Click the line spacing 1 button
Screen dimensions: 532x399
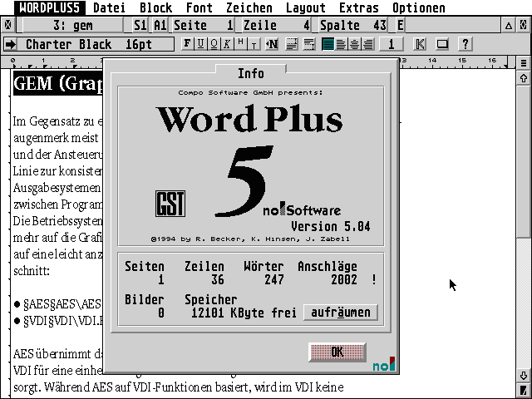pyautogui.click(x=391, y=44)
